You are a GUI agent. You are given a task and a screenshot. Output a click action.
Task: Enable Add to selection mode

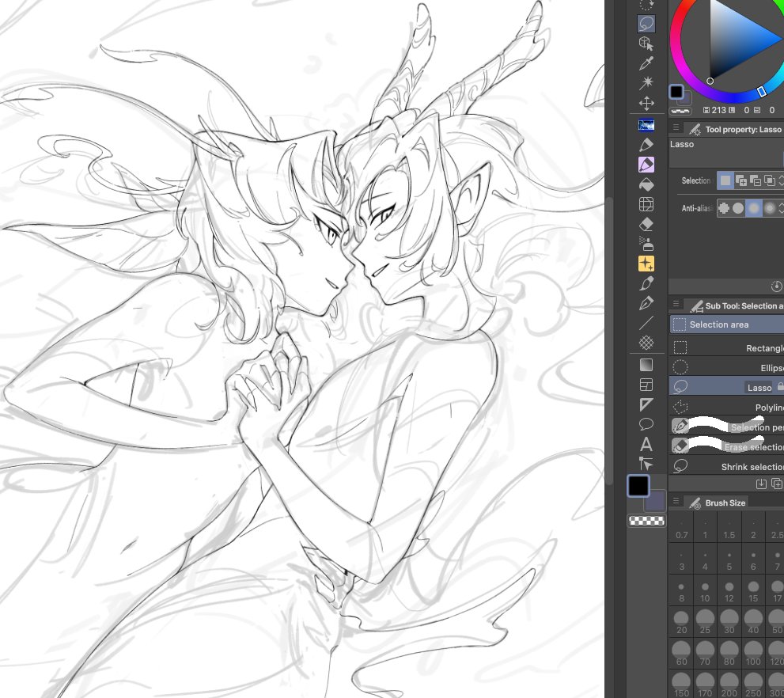(x=742, y=180)
